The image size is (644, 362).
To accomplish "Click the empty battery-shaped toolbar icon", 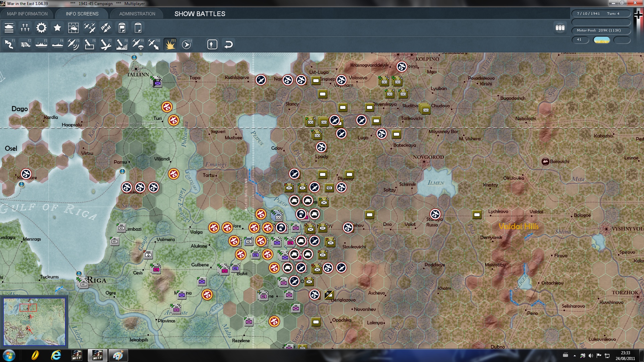I will (138, 28).
